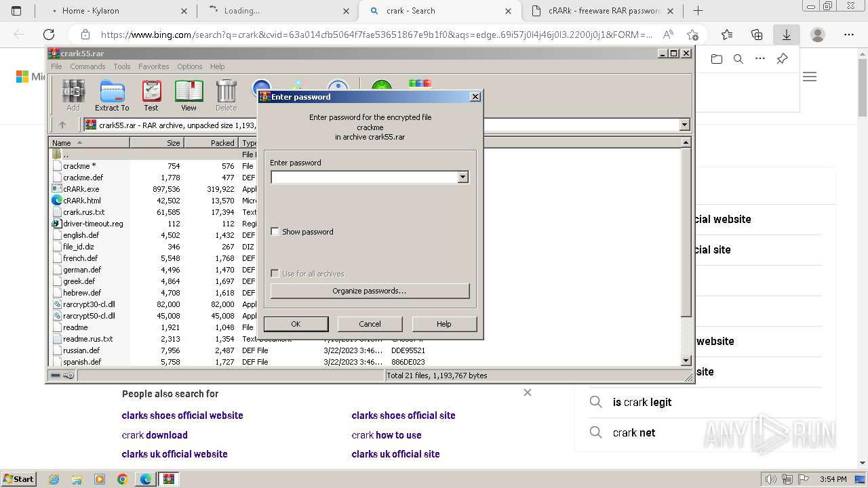Viewport: 868px width, 488px height.
Task: Click the Extract To toolbar icon
Action: tap(112, 95)
